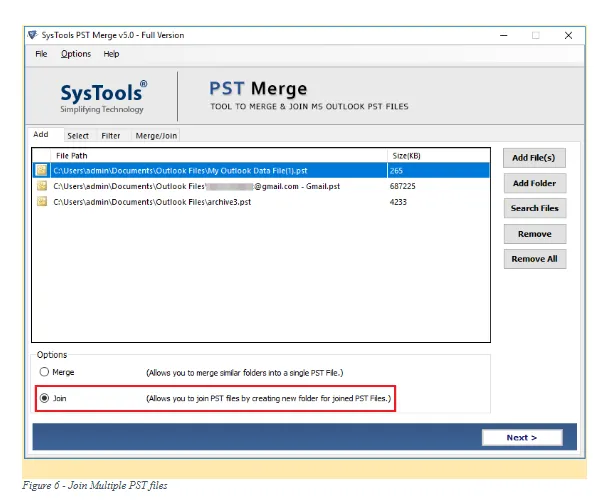
Task: Click the size value 265
Action: tap(396, 171)
